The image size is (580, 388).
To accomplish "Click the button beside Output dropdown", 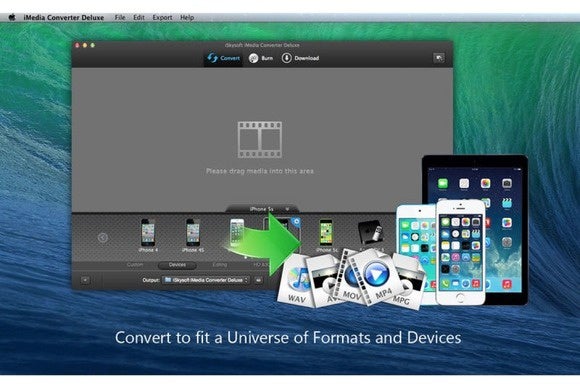I will click(259, 280).
